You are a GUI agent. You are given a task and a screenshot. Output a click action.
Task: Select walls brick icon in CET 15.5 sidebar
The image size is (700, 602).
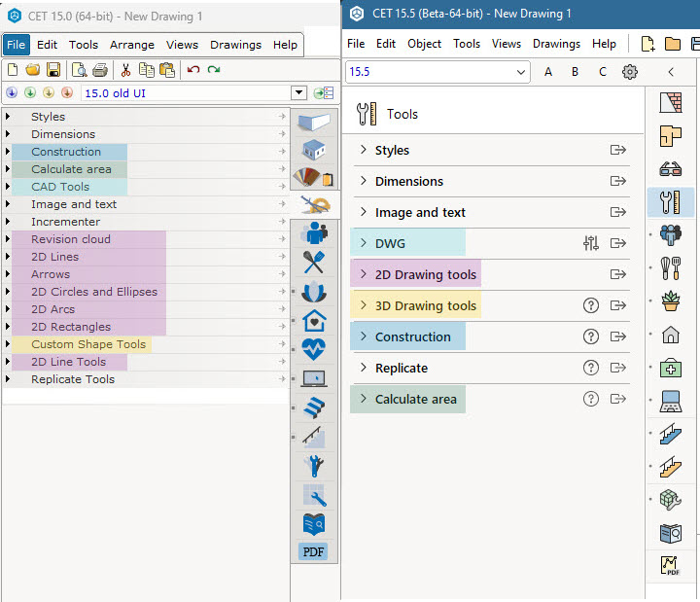point(671,102)
